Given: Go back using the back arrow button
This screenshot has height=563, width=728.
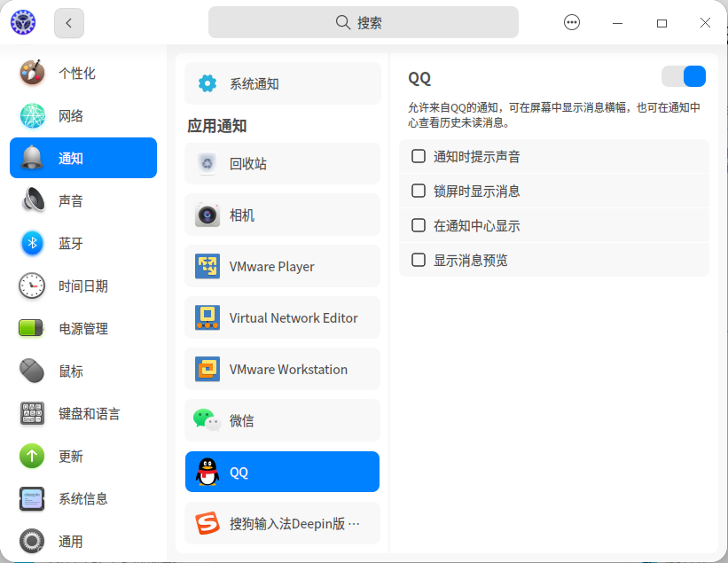Looking at the screenshot, I should (x=68, y=23).
